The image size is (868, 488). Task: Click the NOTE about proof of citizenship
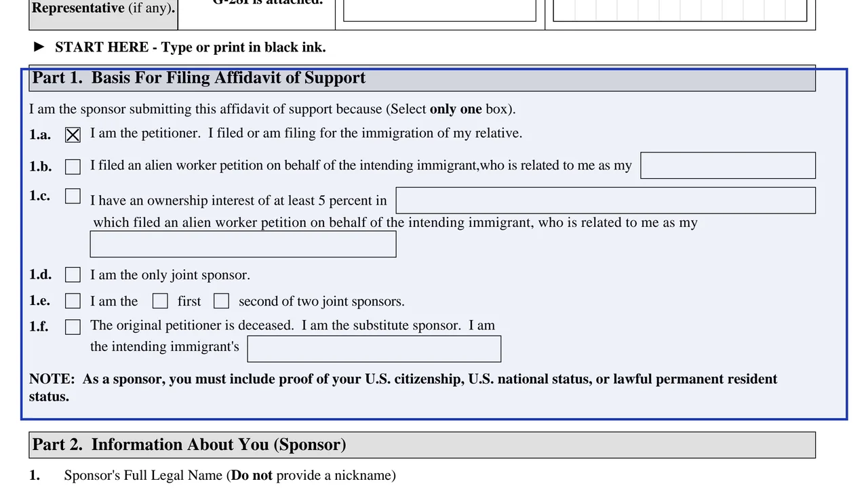[403, 388]
